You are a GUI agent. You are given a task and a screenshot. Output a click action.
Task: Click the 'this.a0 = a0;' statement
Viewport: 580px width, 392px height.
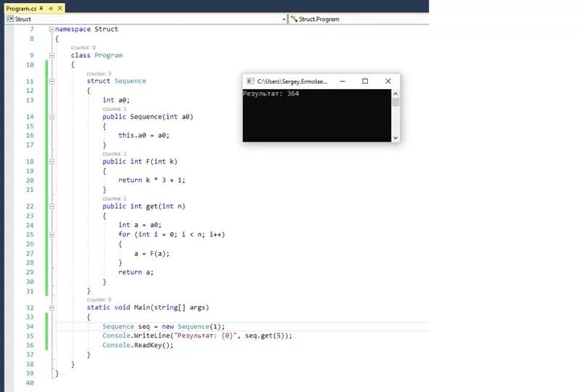[144, 135]
